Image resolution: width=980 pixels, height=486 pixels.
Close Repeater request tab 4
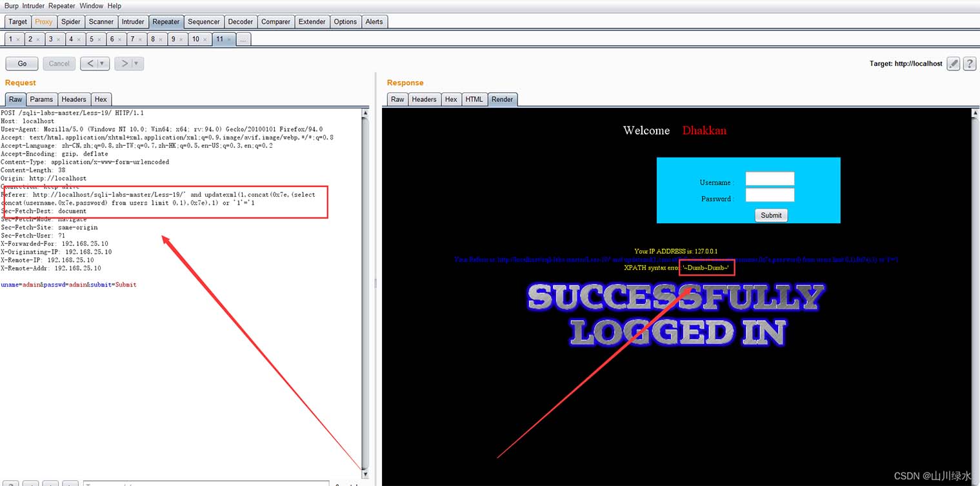click(79, 39)
